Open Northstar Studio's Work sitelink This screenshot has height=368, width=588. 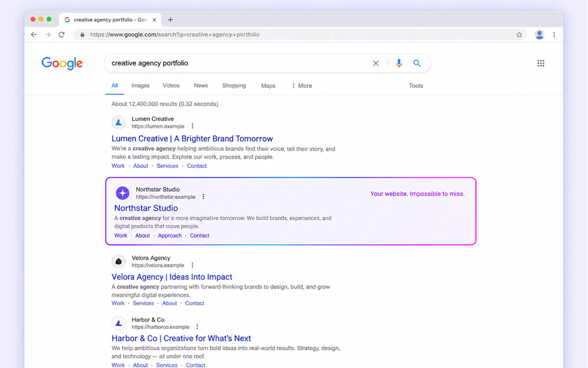click(x=121, y=236)
